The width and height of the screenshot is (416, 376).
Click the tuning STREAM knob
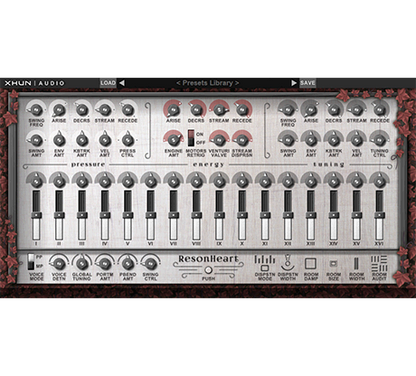pyautogui.click(x=356, y=109)
